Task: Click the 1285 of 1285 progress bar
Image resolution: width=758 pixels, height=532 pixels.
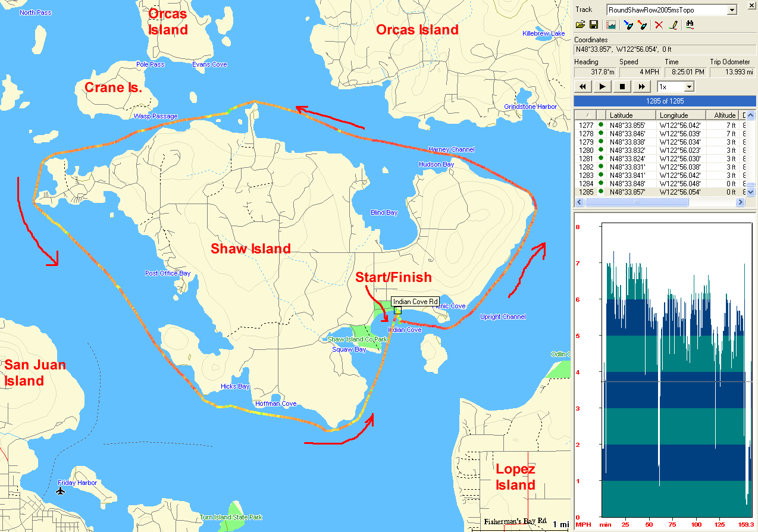Action: pyautogui.click(x=665, y=101)
